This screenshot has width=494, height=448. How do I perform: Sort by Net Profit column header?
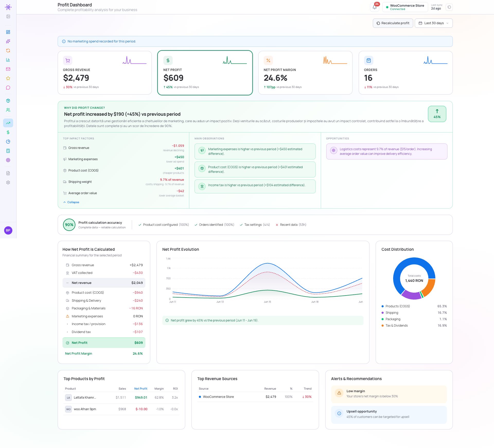click(141, 389)
